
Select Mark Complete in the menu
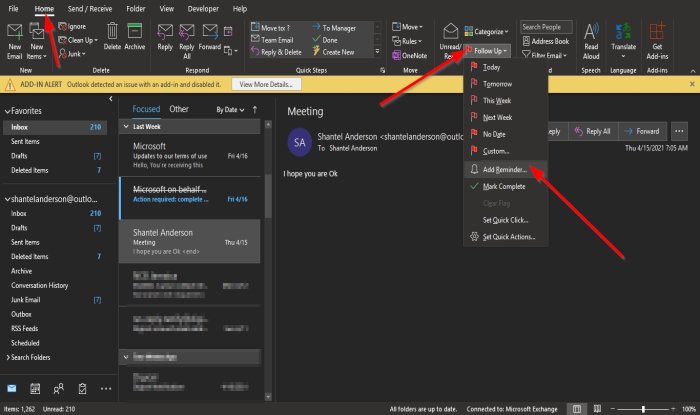tap(506, 186)
